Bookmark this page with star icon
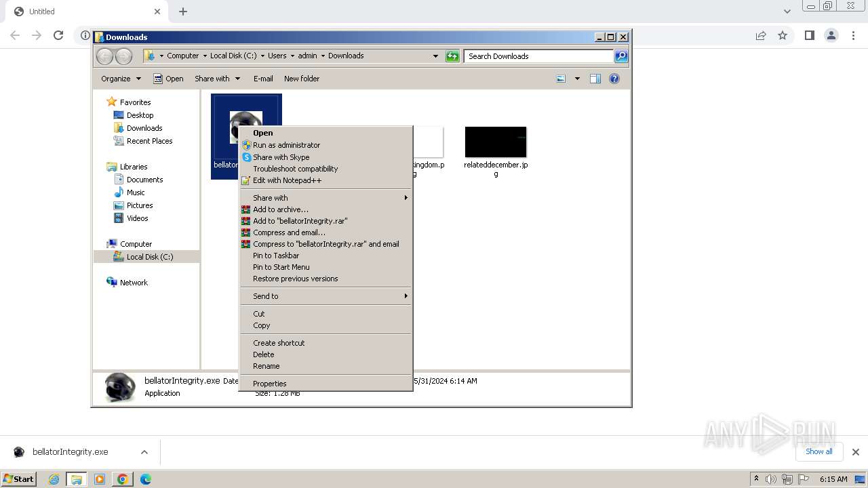This screenshot has width=868, height=488. [783, 35]
